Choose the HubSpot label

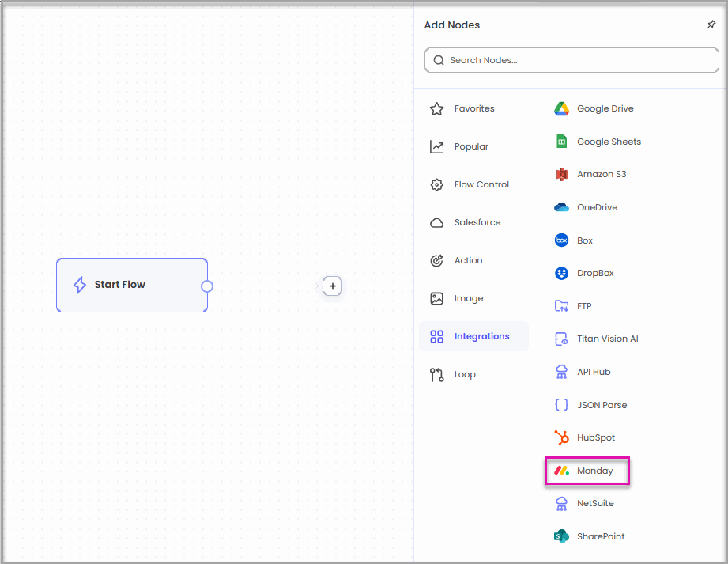tap(596, 437)
